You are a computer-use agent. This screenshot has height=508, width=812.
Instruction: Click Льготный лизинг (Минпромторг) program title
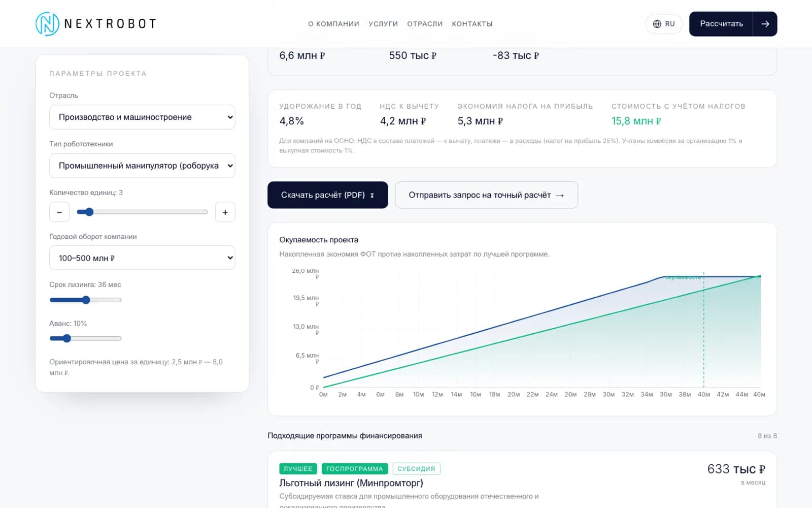coord(351,483)
